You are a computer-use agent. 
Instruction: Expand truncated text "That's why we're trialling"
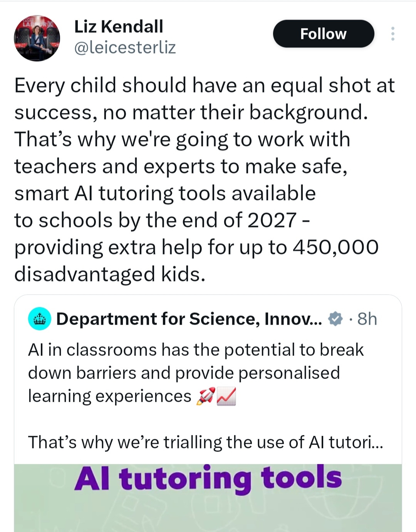[x=205, y=442]
